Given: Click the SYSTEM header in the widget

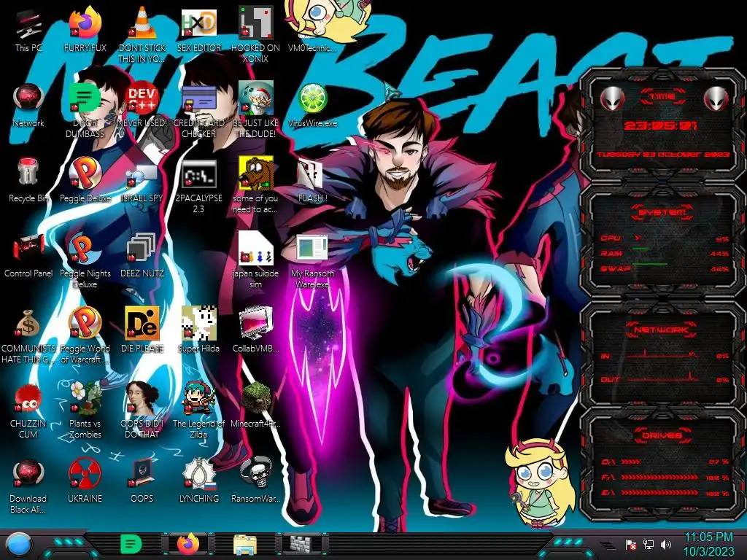Looking at the screenshot, I should tap(662, 212).
